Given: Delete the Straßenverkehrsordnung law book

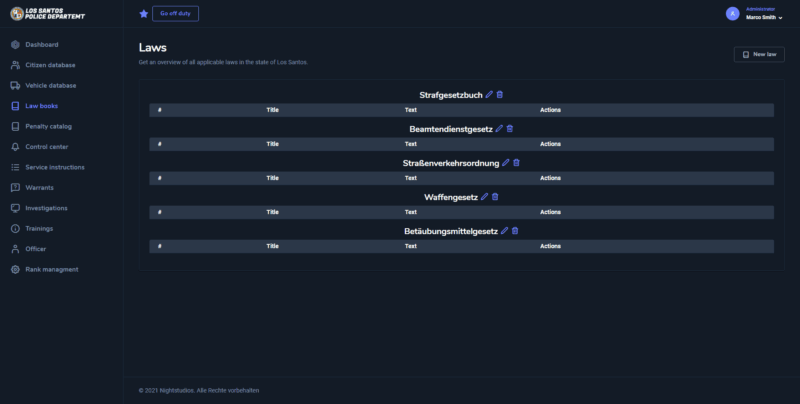Looking at the screenshot, I should point(516,163).
